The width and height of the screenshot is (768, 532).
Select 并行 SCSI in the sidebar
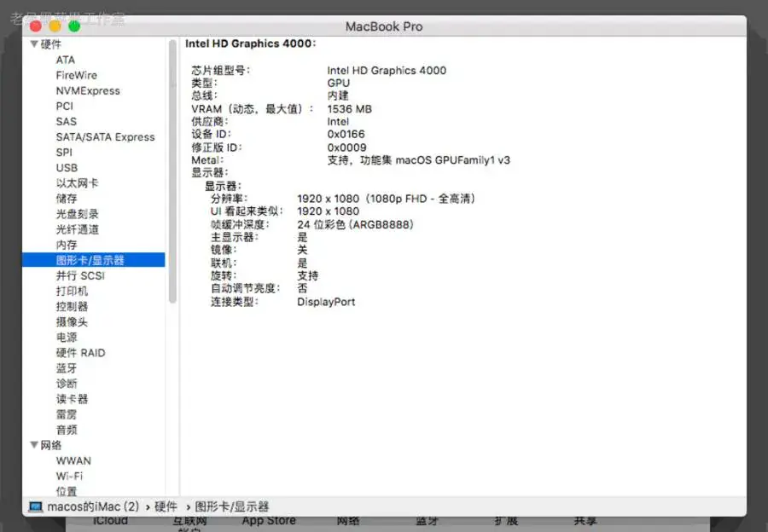80,275
